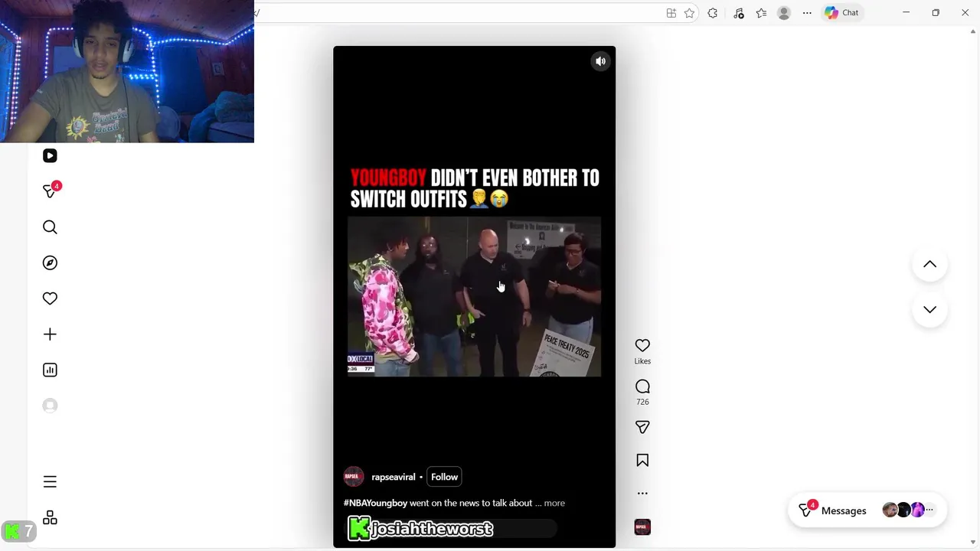The height and width of the screenshot is (551, 980).
Task: Open Search in the left sidebar
Action: click(x=50, y=227)
